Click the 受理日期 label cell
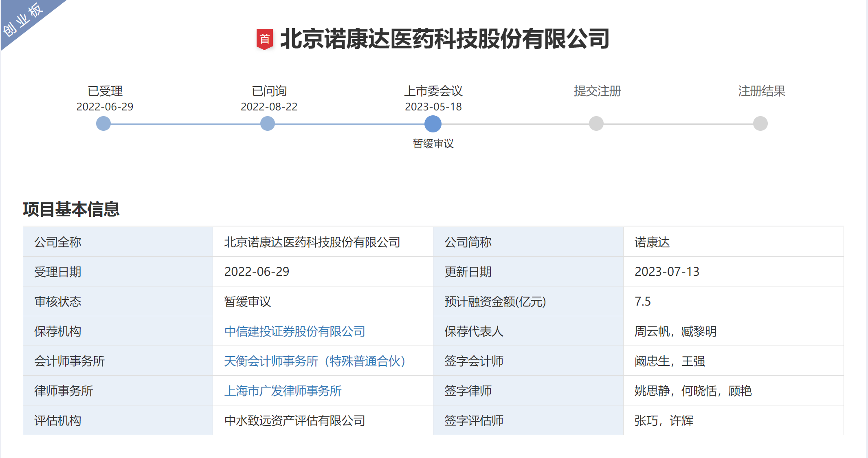Image resolution: width=868 pixels, height=458 pixels. (x=118, y=272)
